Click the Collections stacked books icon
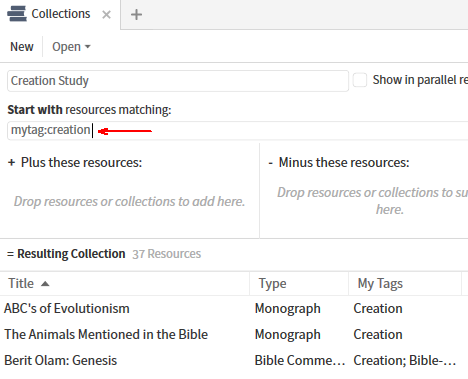The height and width of the screenshot is (379, 468). coord(17,14)
